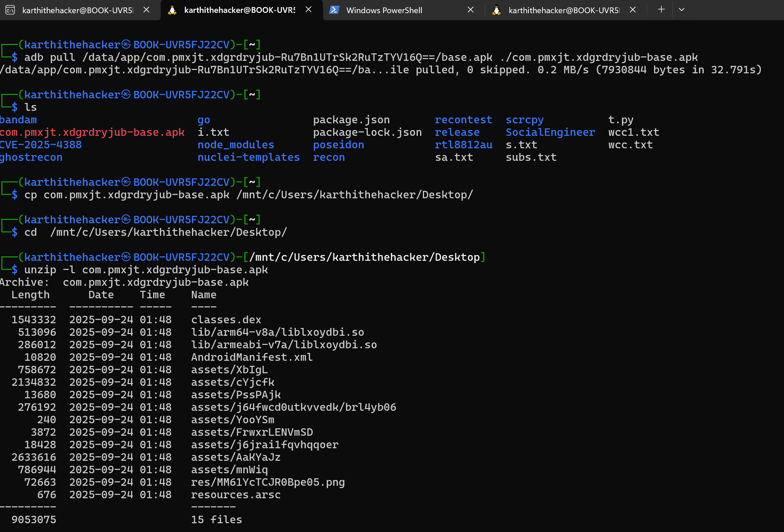Close the Windows PowerShell tab
The height and width of the screenshot is (532, 784).
tap(471, 10)
